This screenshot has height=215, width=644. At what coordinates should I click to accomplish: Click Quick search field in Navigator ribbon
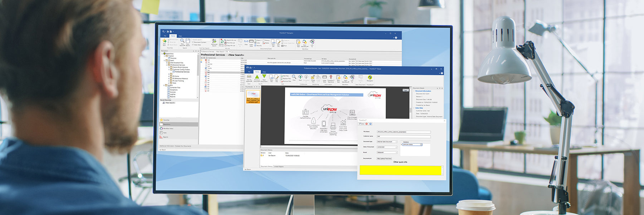click(201, 40)
